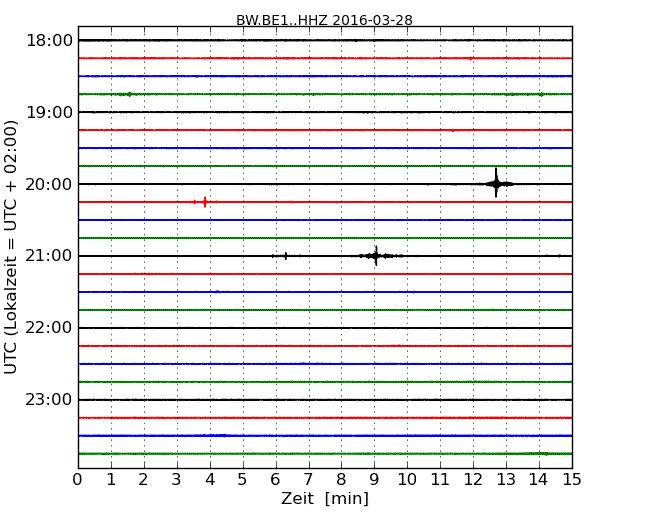Click the x-axis label Zeit [min]

(x=325, y=498)
